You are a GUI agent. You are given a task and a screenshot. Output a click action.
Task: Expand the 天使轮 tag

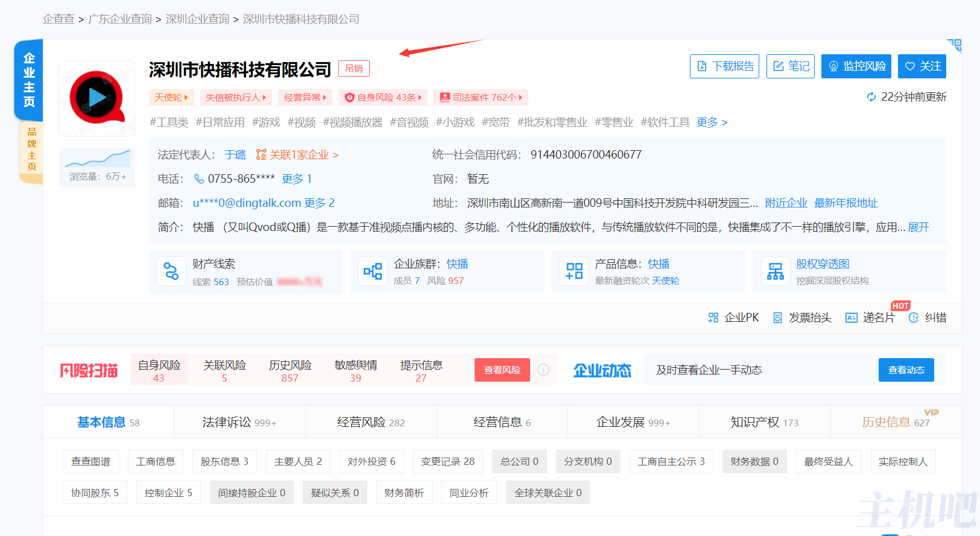[x=171, y=97]
